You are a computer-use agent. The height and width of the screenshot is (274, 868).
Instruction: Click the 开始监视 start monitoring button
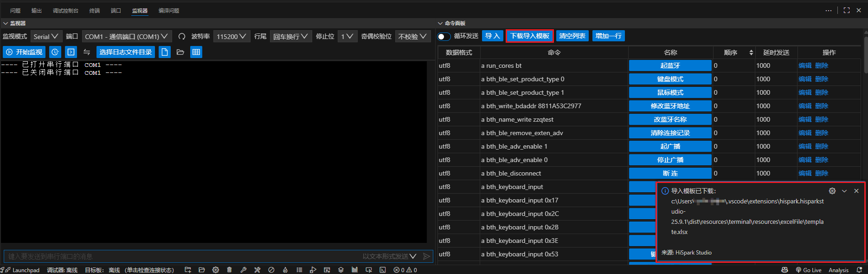click(24, 52)
